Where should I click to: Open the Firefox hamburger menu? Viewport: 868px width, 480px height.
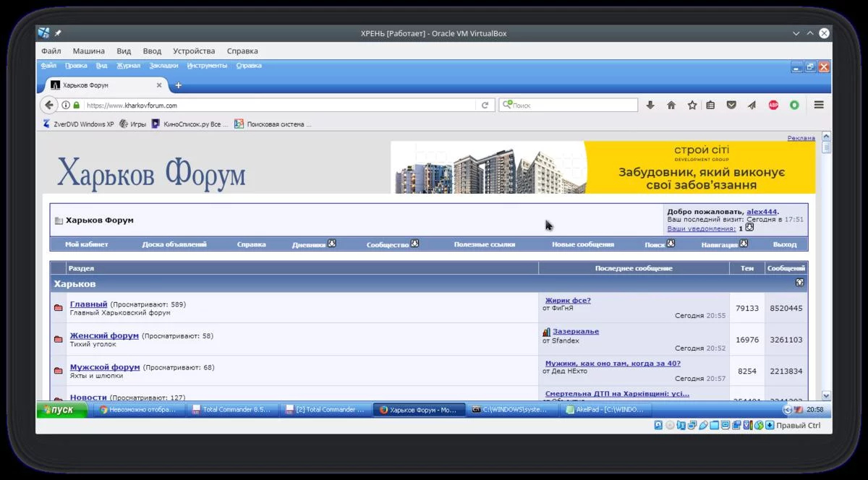pos(819,105)
